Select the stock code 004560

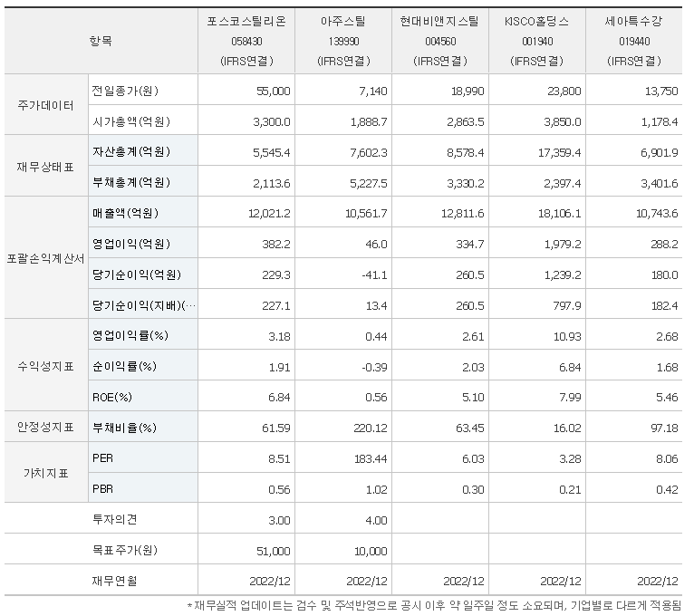440,42
